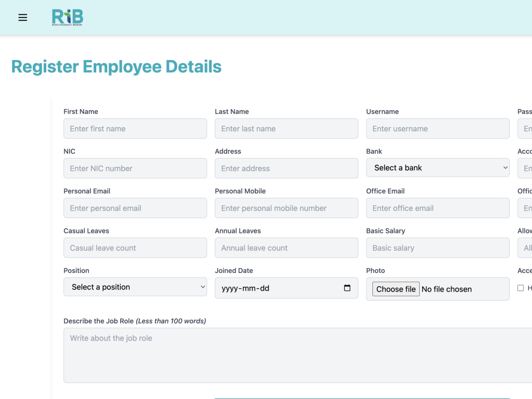This screenshot has height=399, width=532.
Task: Click the Casual leave count field
Action: (135, 248)
